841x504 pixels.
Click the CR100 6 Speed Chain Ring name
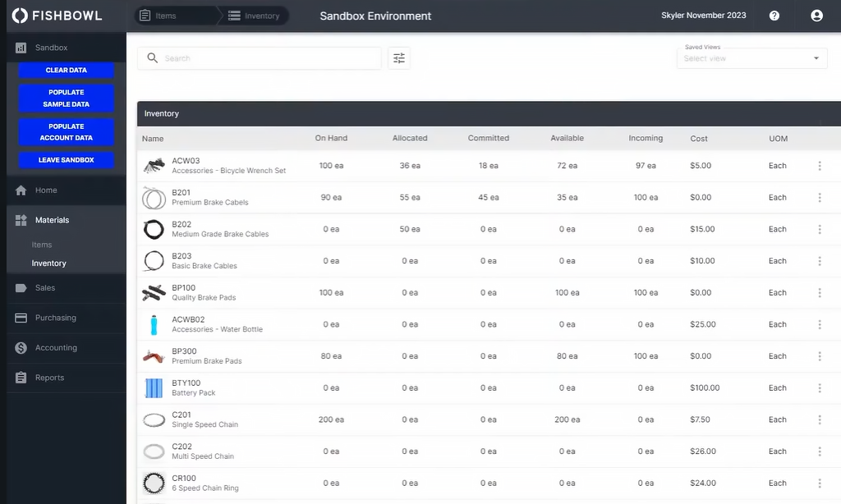[205, 483]
